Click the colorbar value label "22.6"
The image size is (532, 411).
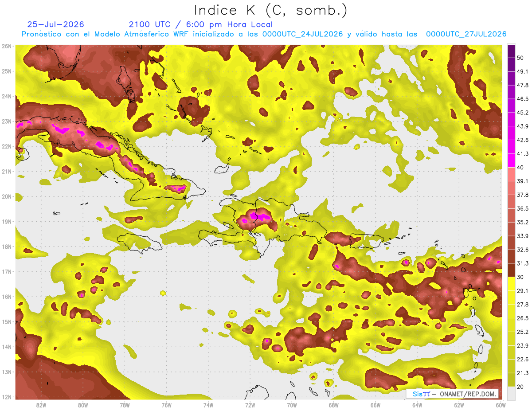524,359
